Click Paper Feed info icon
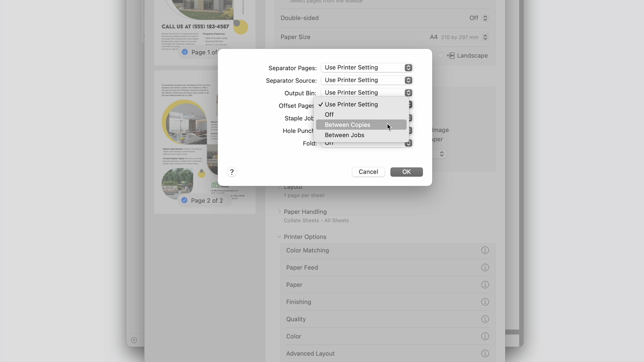 pos(485,267)
